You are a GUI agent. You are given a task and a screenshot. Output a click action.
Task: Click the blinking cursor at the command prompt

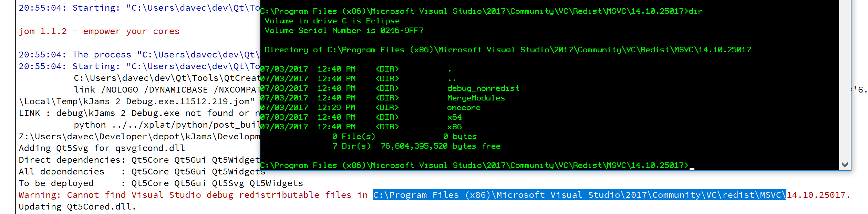tap(692, 169)
